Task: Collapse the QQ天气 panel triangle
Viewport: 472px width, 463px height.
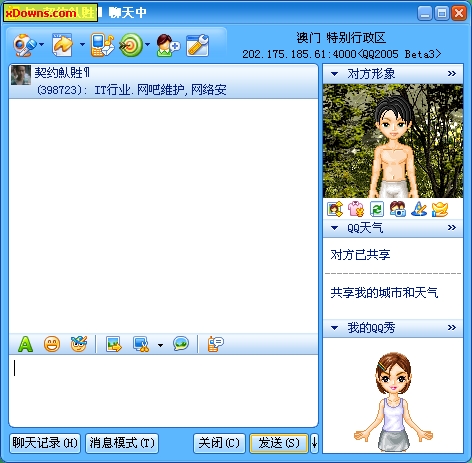Action: (334, 228)
